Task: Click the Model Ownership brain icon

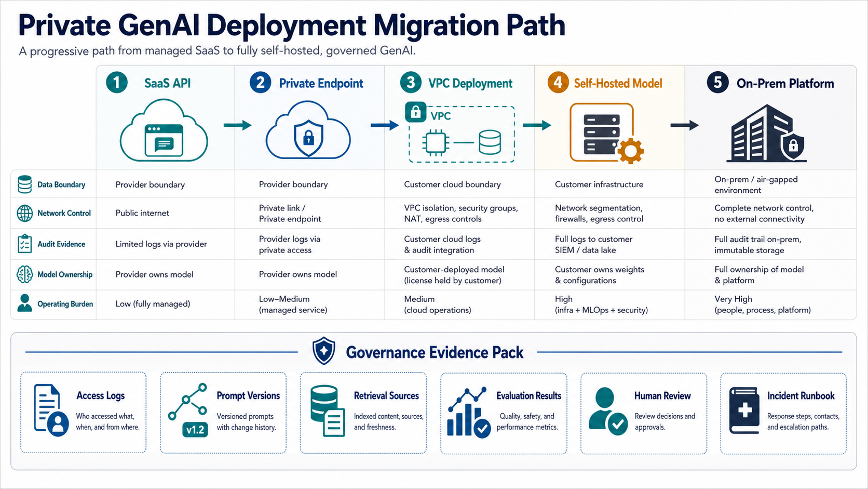Action: coord(24,274)
